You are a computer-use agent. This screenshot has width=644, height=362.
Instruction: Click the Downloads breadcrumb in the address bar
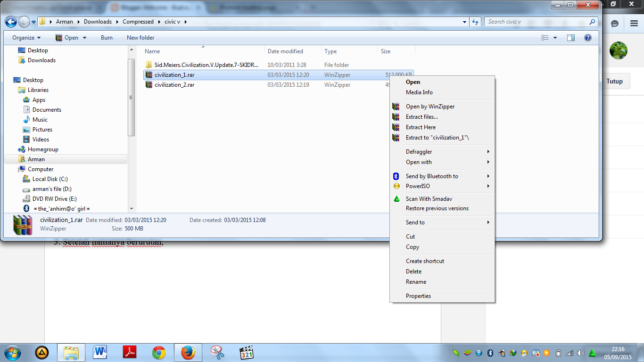click(98, 22)
